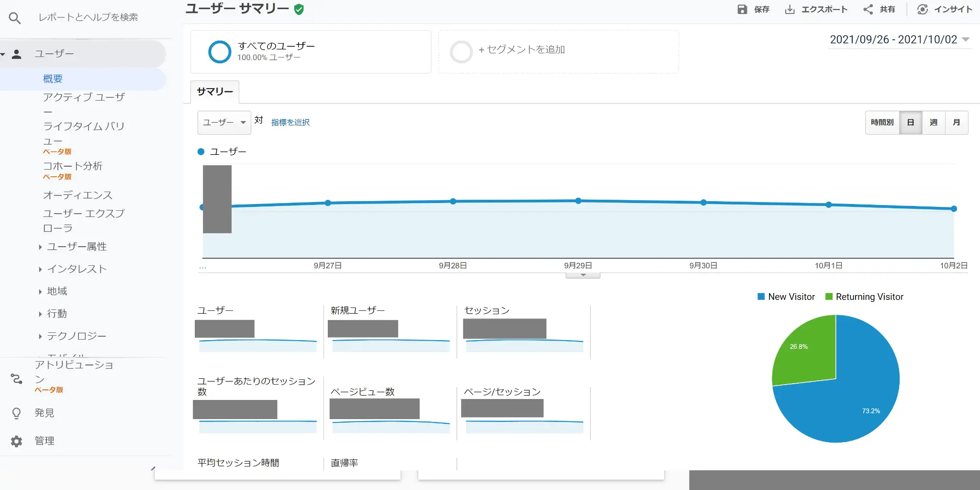980x490 pixels.
Task: Open the Insights (インサイト) icon
Action: 923,10
